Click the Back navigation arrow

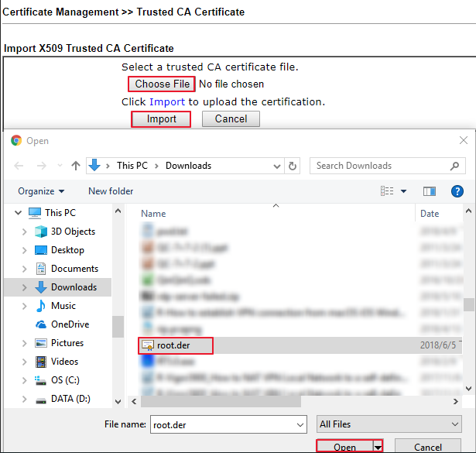click(x=19, y=166)
